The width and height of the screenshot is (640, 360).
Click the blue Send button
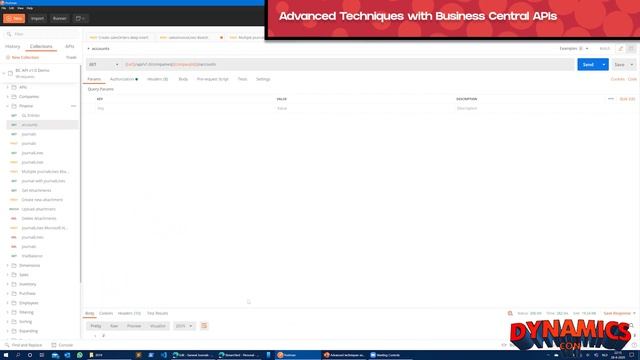pos(588,64)
